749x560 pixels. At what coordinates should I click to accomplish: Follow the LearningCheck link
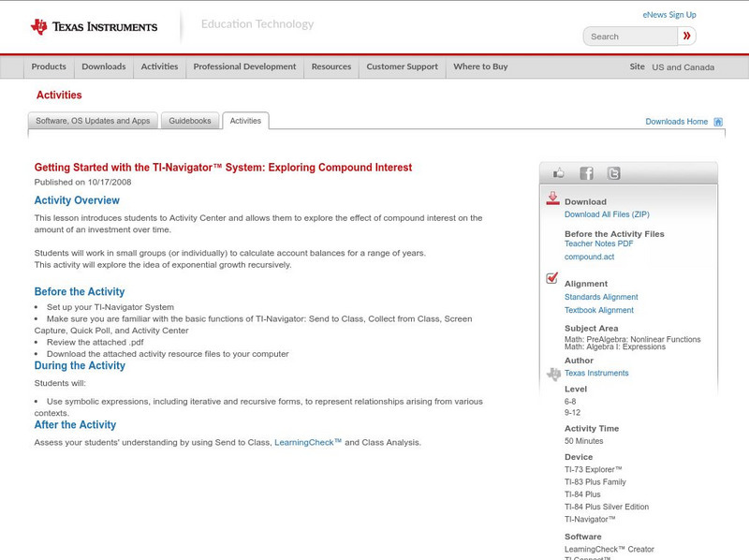pos(308,442)
